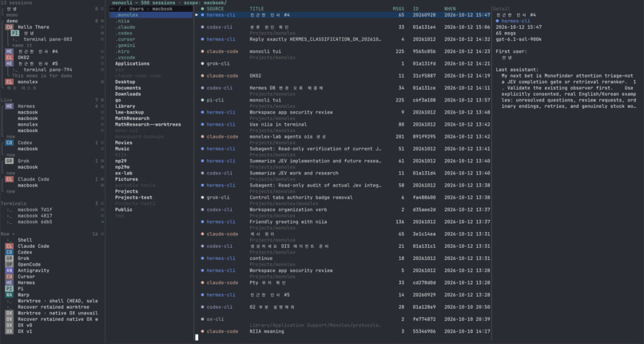Click the OX badge beside OX v0

[x=9, y=325]
